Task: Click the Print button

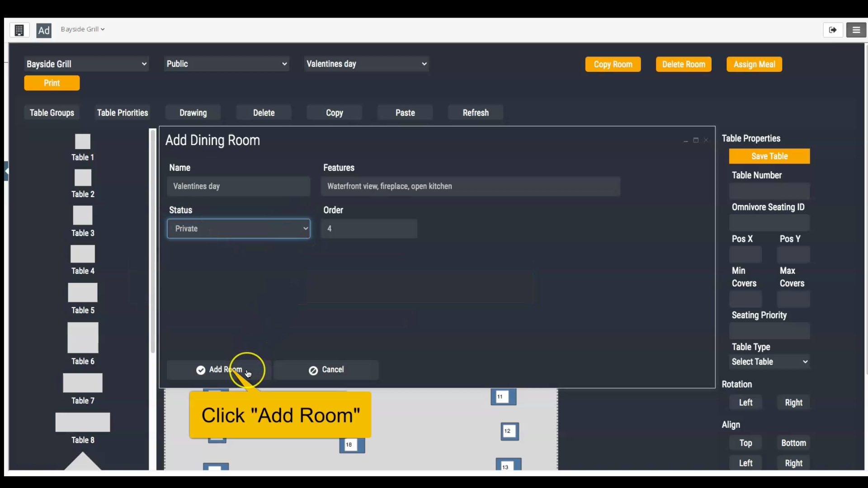Action: pyautogui.click(x=52, y=83)
